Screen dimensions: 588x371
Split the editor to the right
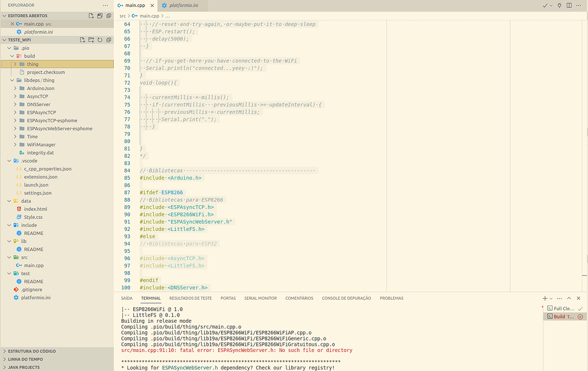(569, 5)
